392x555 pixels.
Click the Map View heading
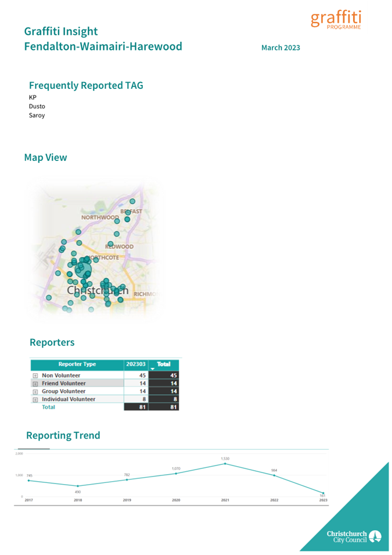coord(46,157)
